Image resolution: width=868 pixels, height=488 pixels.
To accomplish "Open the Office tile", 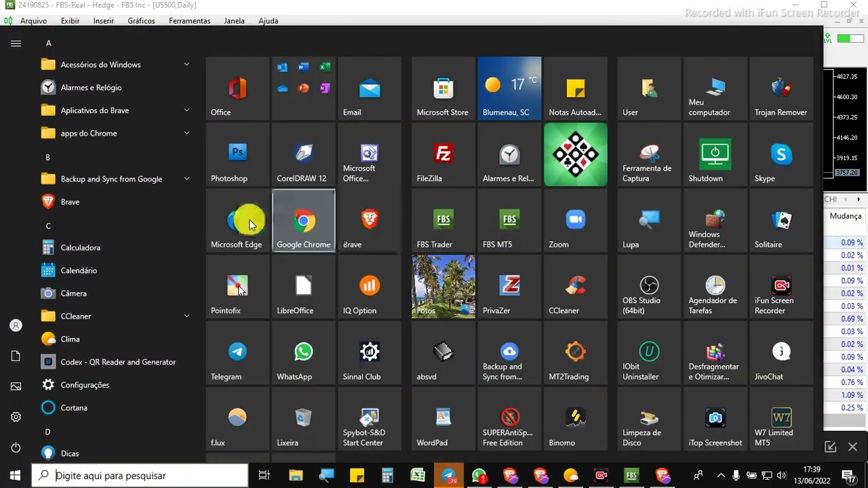I will point(237,88).
